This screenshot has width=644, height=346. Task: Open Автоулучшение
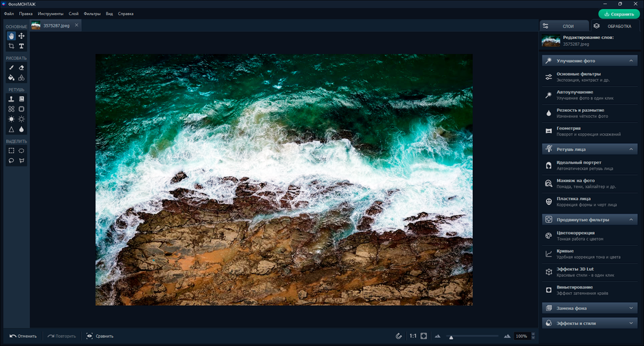tap(590, 95)
